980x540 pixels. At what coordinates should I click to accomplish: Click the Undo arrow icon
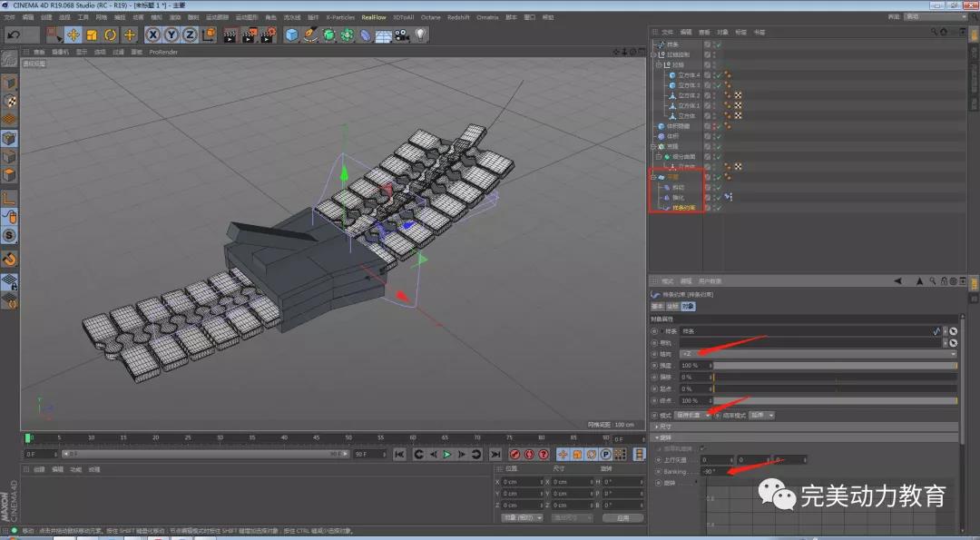point(14,34)
